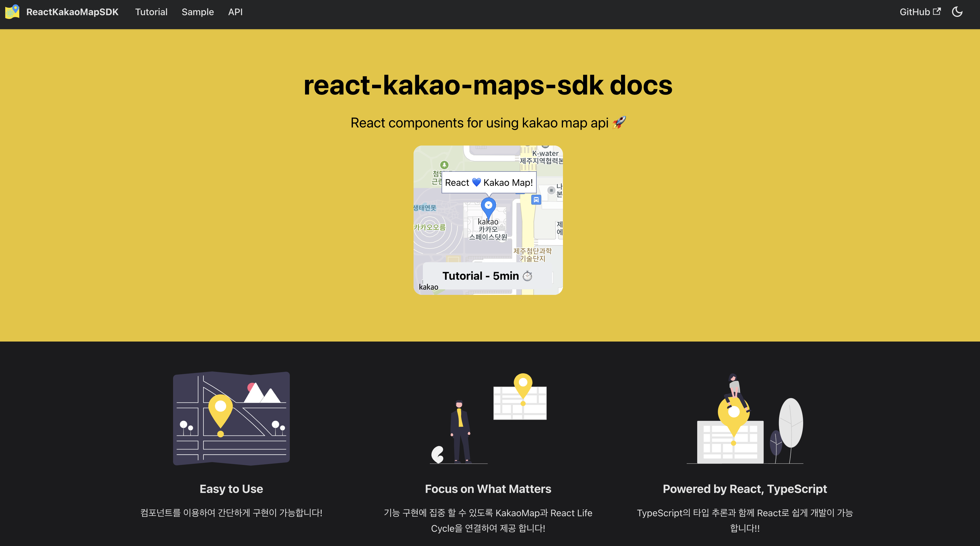Click the react-kakao-maps-sdk docs title
Viewport: 980px width, 546px height.
488,85
